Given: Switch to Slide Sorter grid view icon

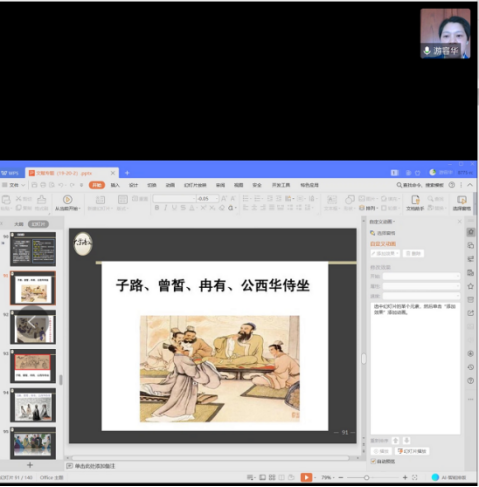Looking at the screenshot, I should point(272,477).
